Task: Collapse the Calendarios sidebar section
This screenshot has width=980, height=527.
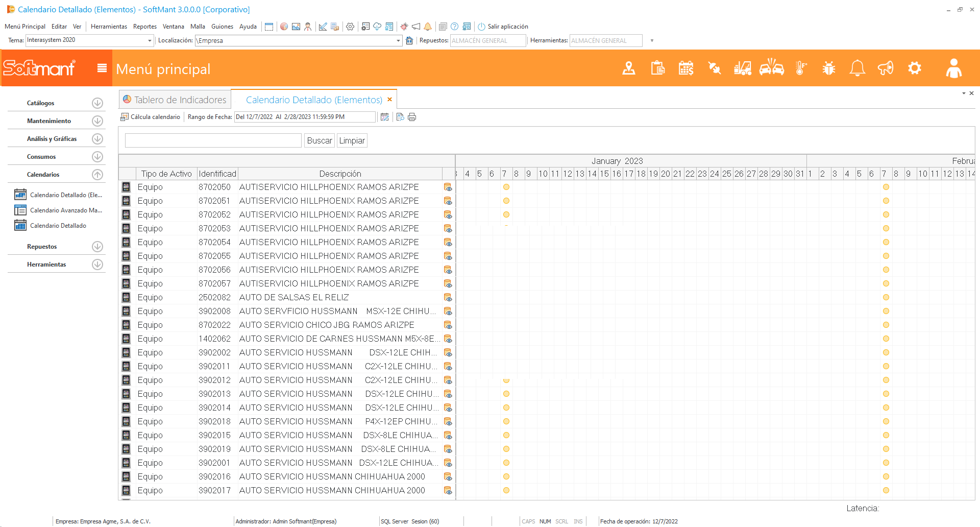Action: click(97, 175)
